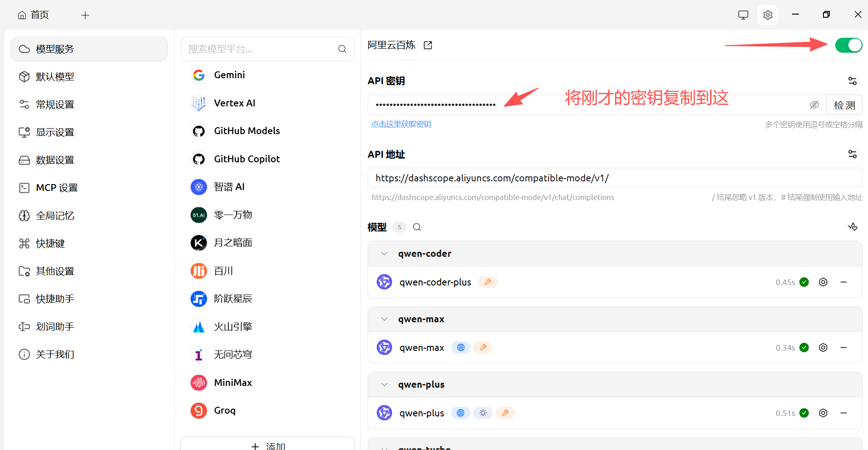868x450 pixels.
Task: Collapse the qwen-plus group
Action: coord(384,385)
